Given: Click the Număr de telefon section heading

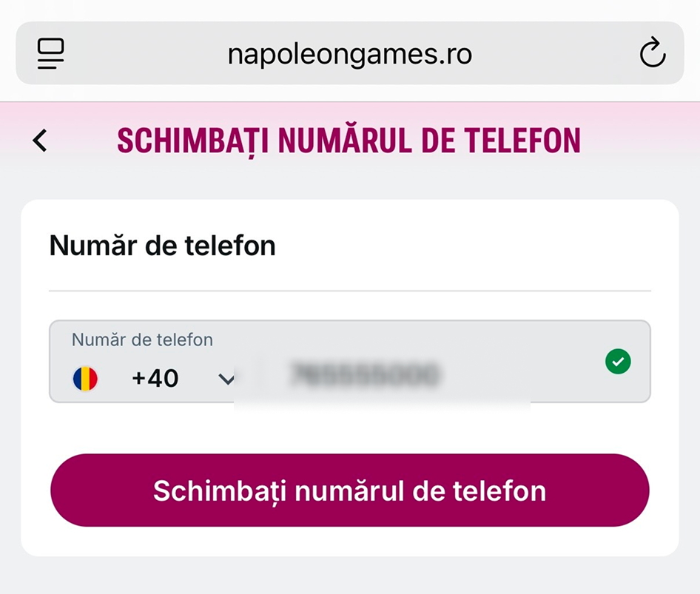Looking at the screenshot, I should pyautogui.click(x=163, y=246).
